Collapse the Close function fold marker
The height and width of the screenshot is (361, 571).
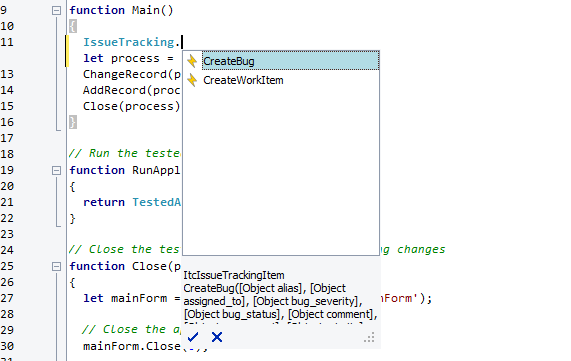pyautogui.click(x=56, y=266)
